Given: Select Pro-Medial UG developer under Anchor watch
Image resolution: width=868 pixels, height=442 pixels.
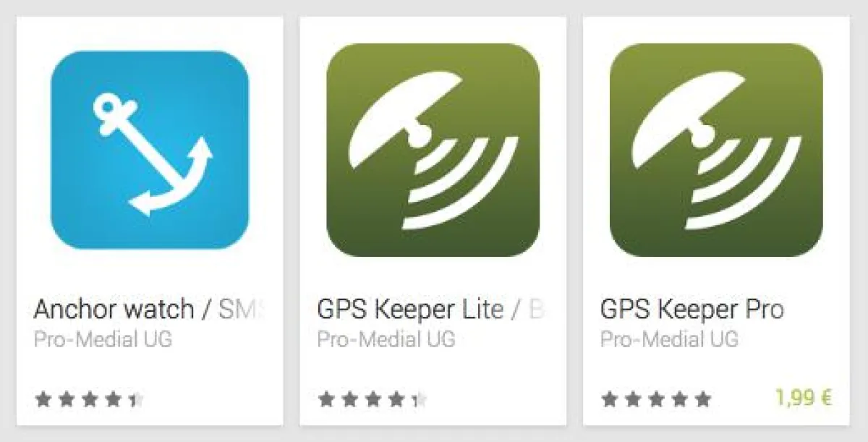Looking at the screenshot, I should (103, 339).
